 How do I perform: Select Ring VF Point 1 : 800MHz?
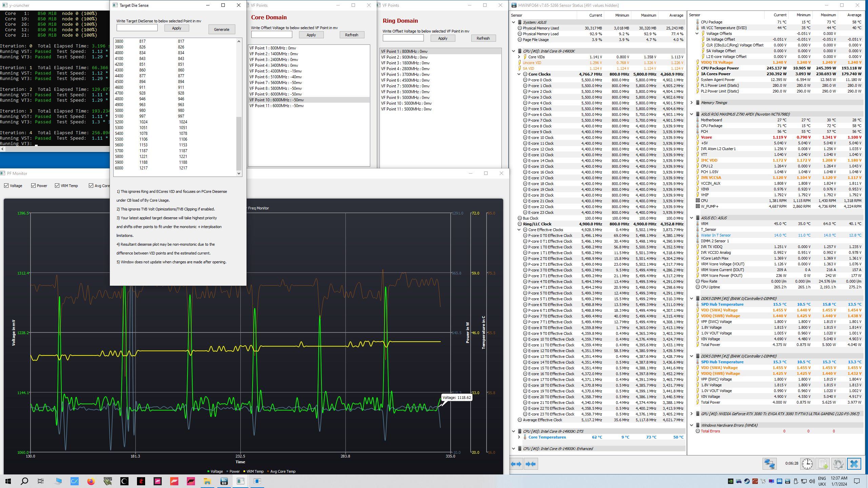(440, 52)
